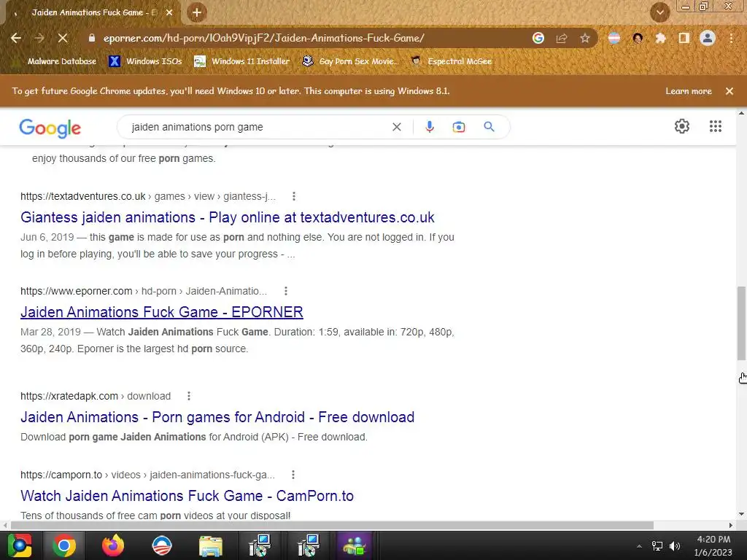Click the volume speaker tray icon

coord(675,545)
